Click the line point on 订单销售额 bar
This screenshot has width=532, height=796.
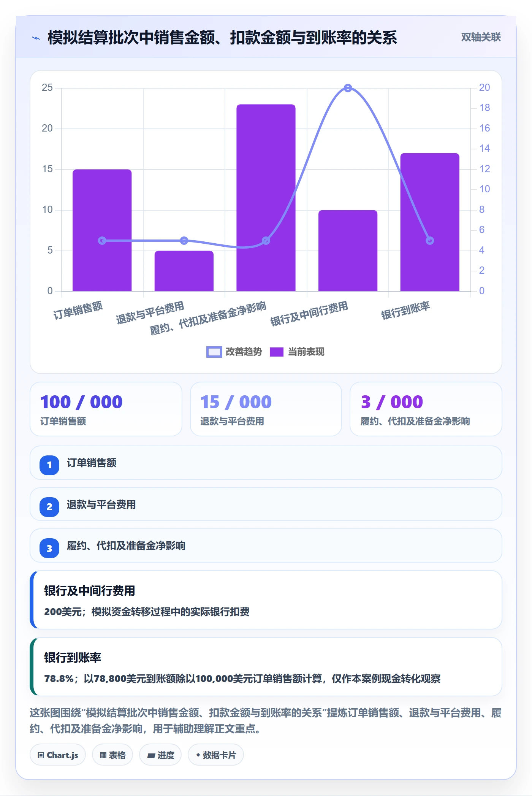[x=102, y=241]
